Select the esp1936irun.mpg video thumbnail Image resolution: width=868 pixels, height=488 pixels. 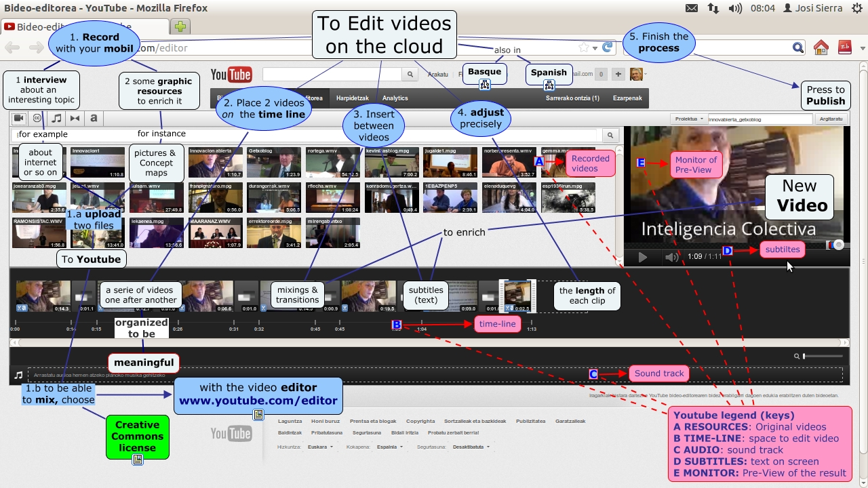(568, 197)
